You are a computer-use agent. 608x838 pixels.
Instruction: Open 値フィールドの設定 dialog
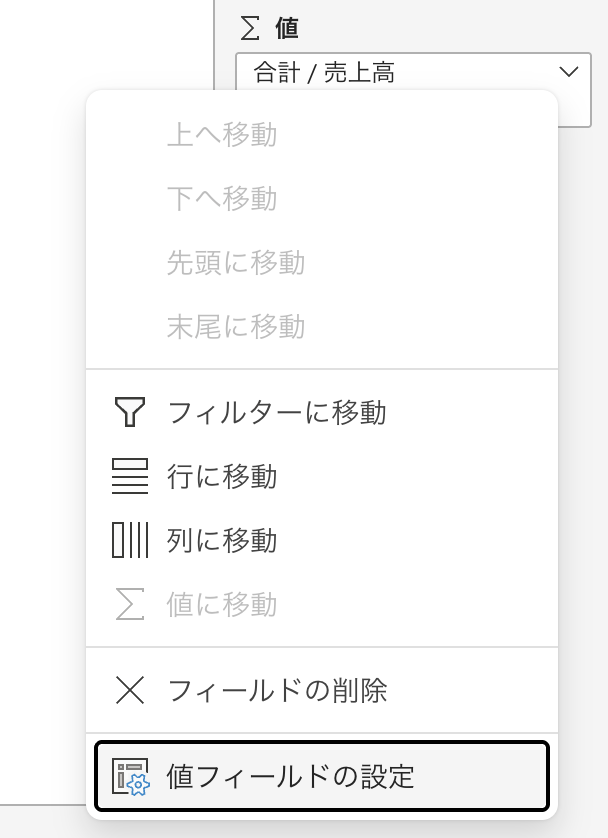click(291, 776)
